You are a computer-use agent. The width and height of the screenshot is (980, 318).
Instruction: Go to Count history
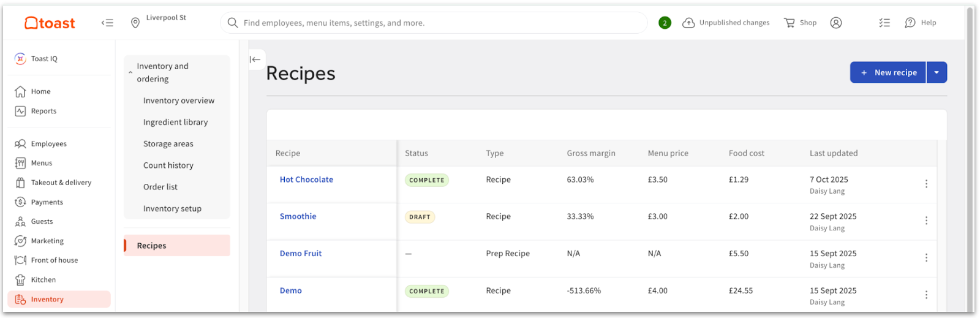[168, 165]
